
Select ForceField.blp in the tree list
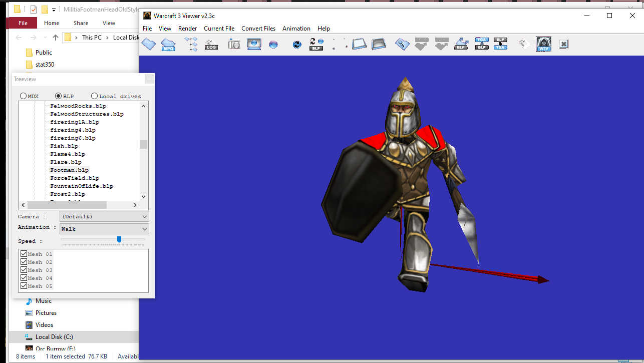point(75,178)
